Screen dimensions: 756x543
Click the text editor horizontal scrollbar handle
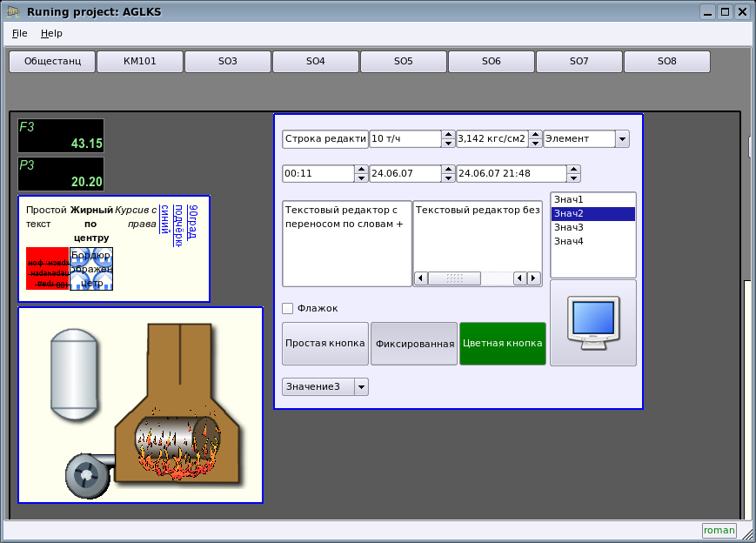(454, 278)
